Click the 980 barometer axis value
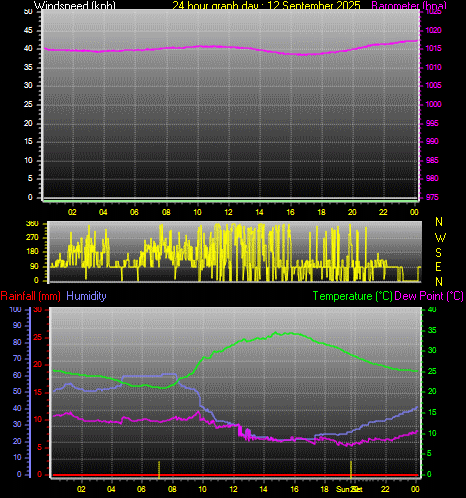Image resolution: width=466 pixels, height=498 pixels. coord(432,178)
